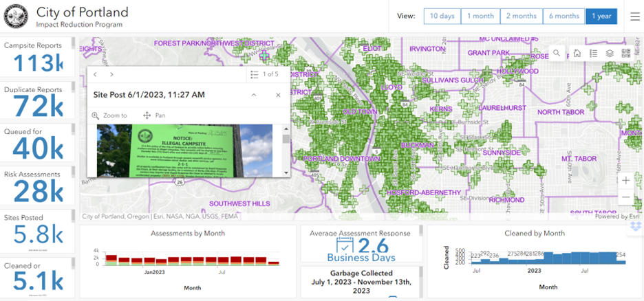Click the NORTH TABOR map label
This screenshot has width=644, height=301.
(x=561, y=112)
